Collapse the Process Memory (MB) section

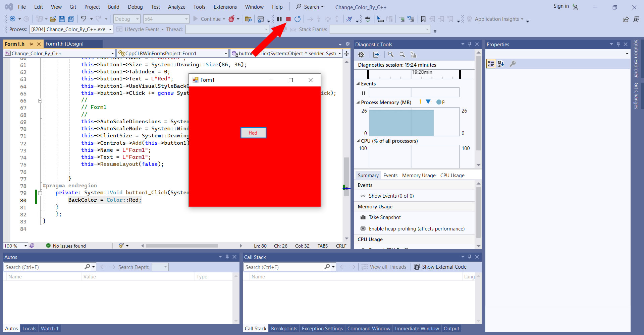[x=358, y=103]
